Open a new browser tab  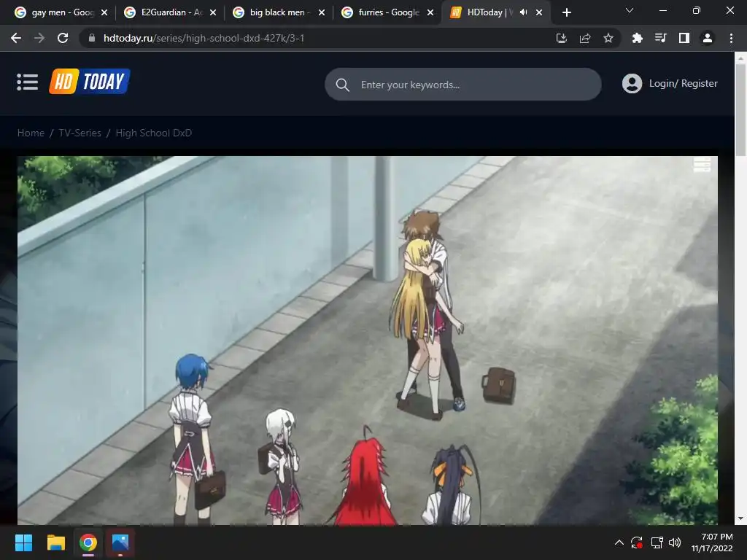pos(566,12)
